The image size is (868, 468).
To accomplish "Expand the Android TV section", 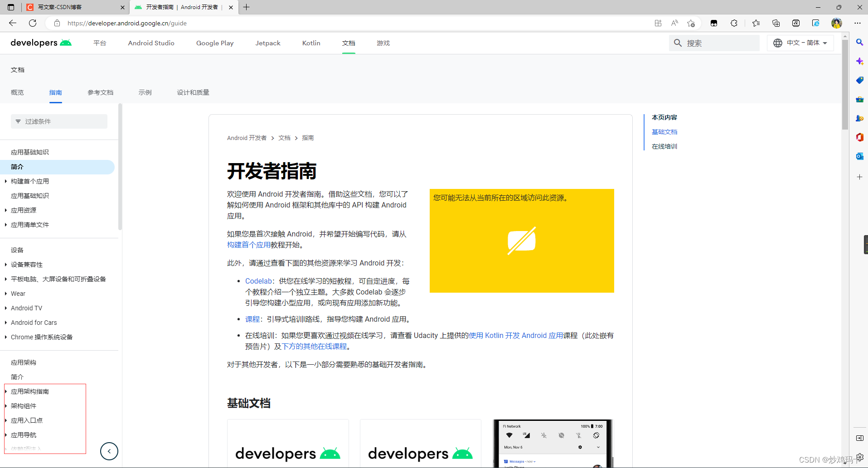I will click(5, 308).
